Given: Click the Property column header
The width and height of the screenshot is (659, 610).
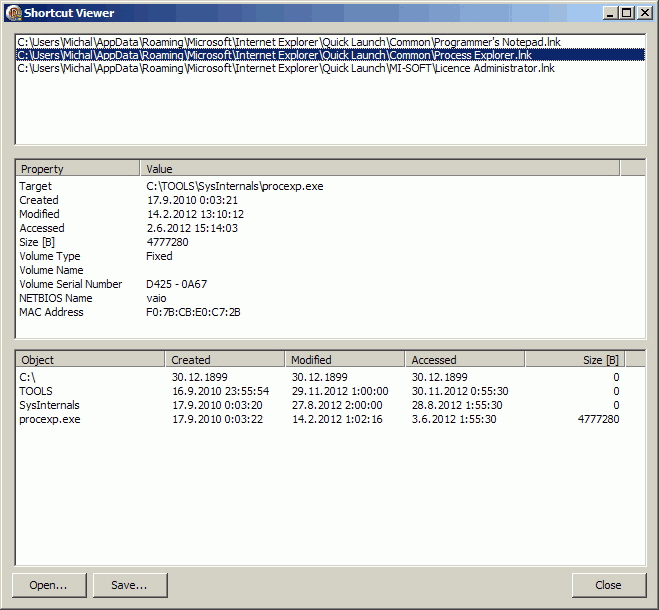Looking at the screenshot, I should pyautogui.click(x=77, y=169).
